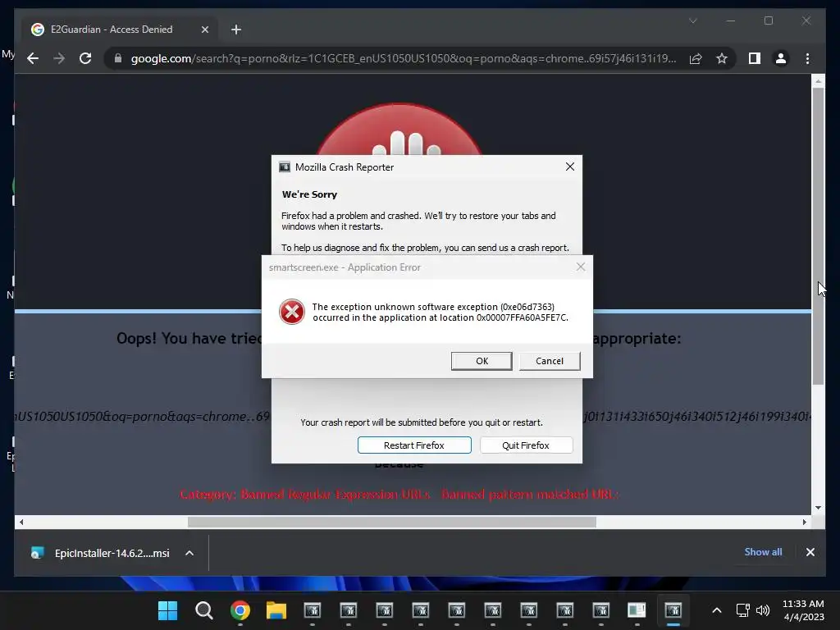Click the volume speaker icon
This screenshot has width=840, height=630.
762,610
